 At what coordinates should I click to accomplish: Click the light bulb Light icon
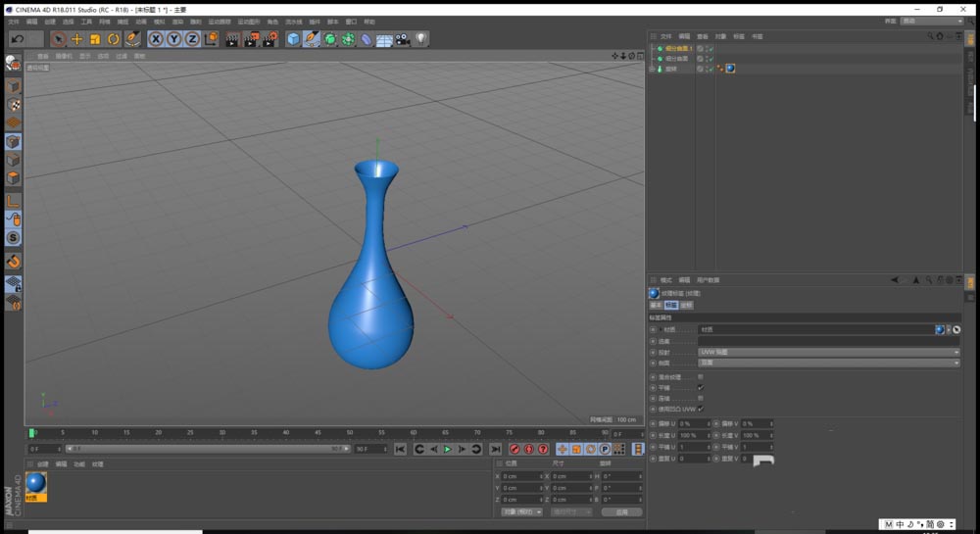click(x=421, y=39)
